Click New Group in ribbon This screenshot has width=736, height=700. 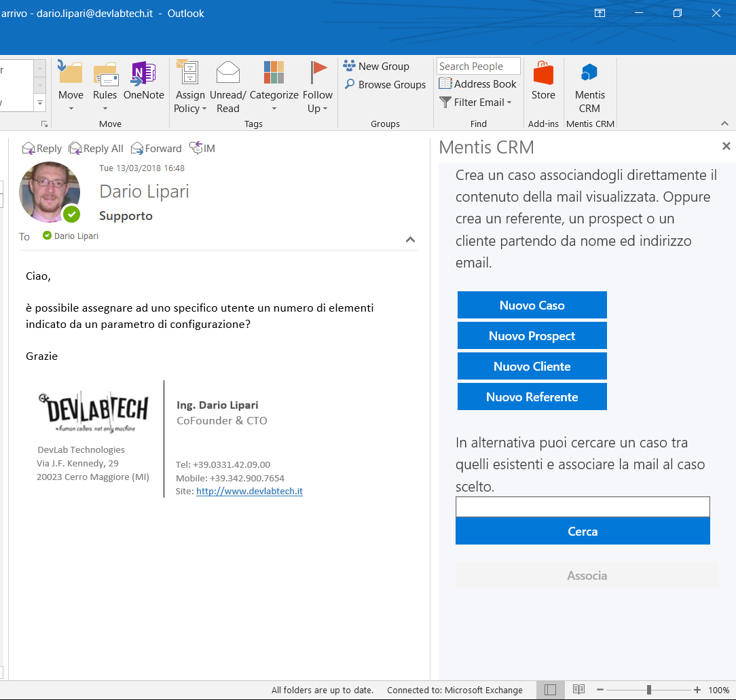click(376, 66)
